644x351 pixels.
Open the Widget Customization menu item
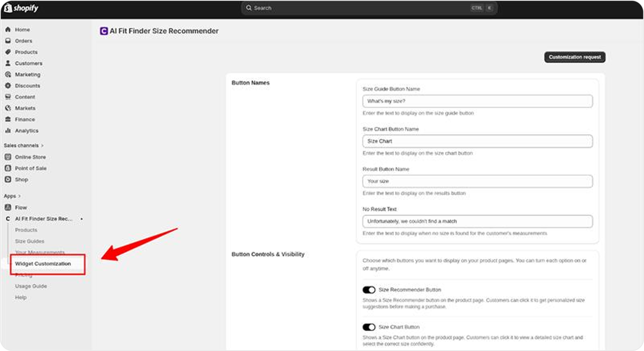tap(43, 264)
